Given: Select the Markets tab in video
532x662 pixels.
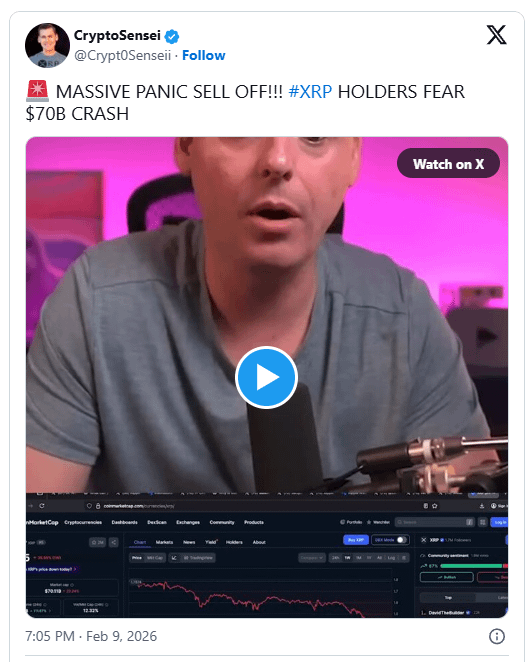Looking at the screenshot, I should [x=164, y=542].
